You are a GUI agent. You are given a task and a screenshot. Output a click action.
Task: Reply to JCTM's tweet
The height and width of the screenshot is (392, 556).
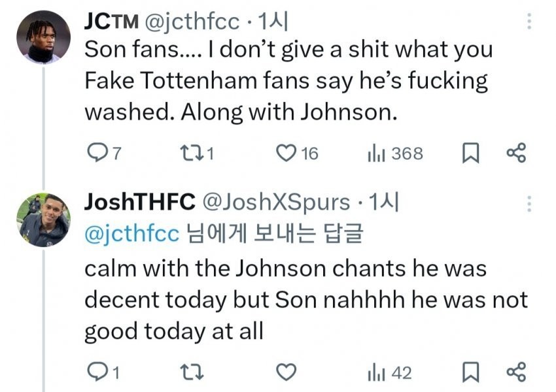(x=97, y=154)
